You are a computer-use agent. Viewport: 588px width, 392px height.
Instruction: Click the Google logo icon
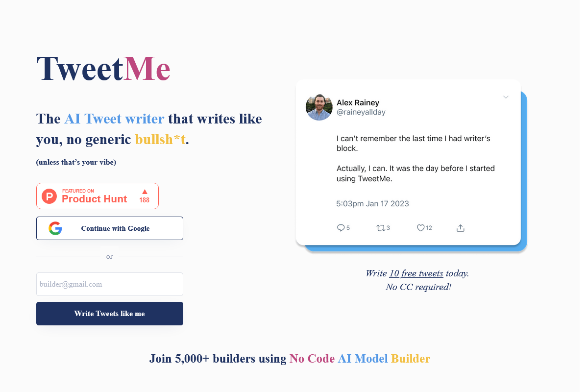(55, 228)
